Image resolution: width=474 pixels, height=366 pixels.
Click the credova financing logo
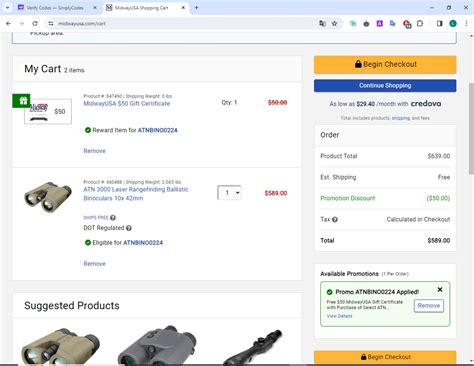point(426,104)
